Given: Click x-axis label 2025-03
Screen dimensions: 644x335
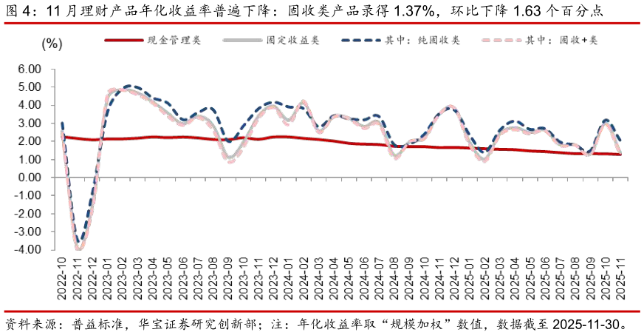Looking at the screenshot, I should (x=501, y=279).
